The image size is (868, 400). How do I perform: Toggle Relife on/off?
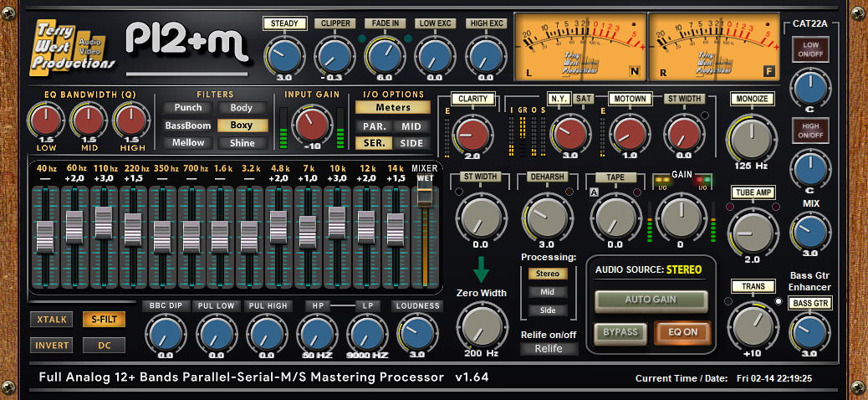point(549,349)
